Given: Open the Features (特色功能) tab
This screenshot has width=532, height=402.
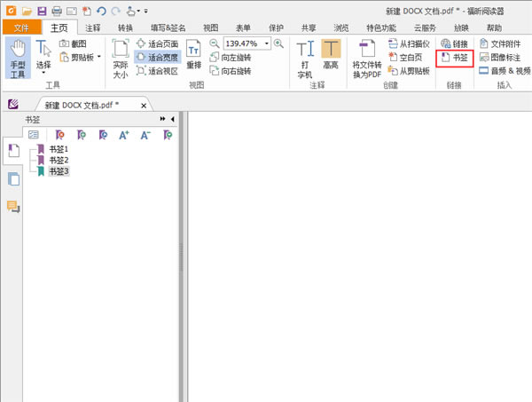Looking at the screenshot, I should 381,28.
